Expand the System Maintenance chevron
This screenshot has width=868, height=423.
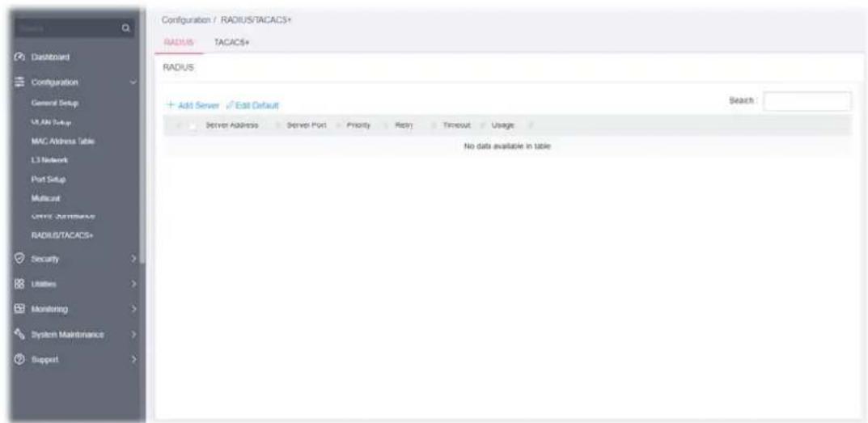[x=133, y=335]
